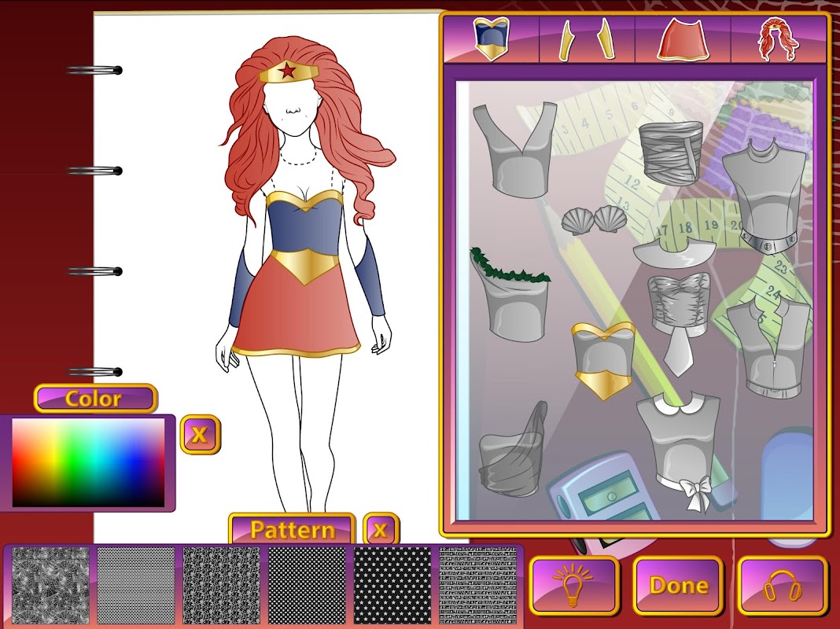This screenshot has height=629, width=840.
Task: Click the Done button
Action: [x=678, y=586]
